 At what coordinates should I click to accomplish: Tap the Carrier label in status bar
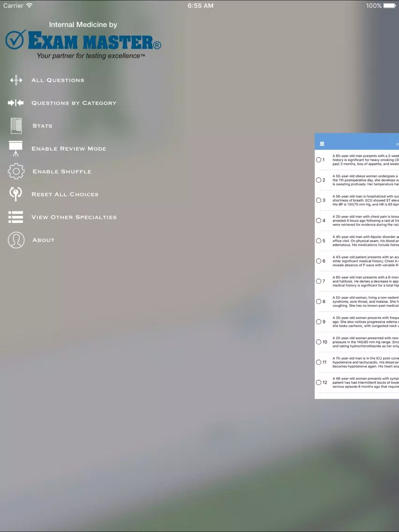point(13,6)
